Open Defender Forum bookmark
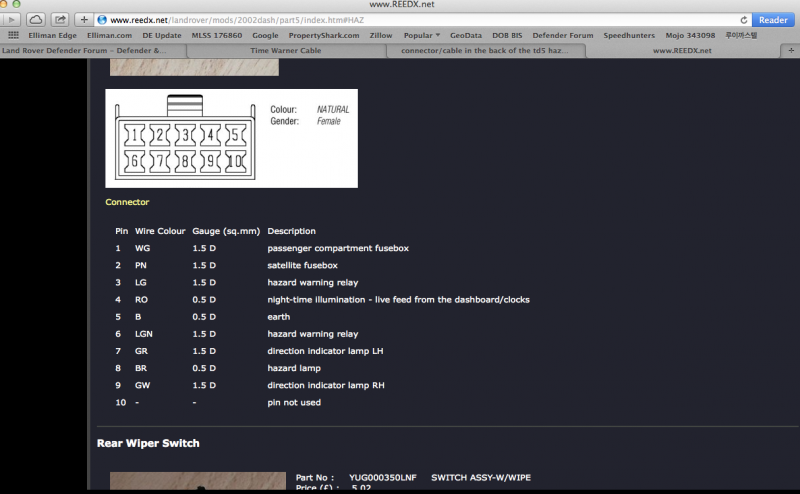The height and width of the screenshot is (494, 800). pos(563,35)
